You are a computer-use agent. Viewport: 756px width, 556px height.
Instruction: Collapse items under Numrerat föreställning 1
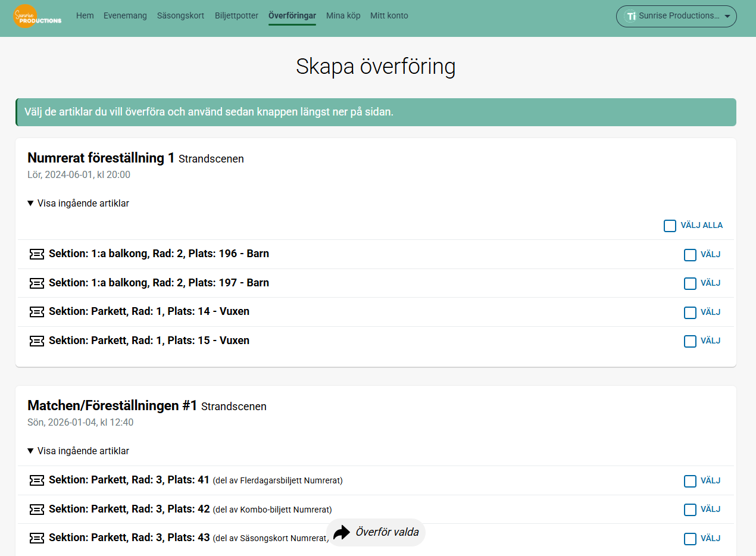click(78, 203)
